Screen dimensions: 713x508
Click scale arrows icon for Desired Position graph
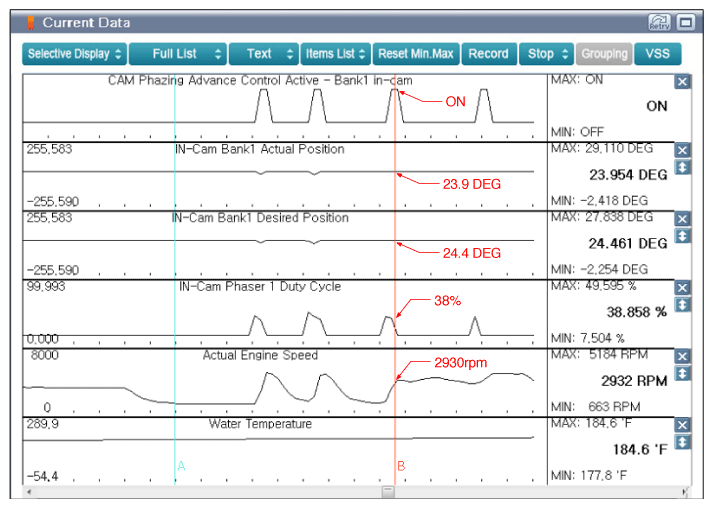click(682, 236)
